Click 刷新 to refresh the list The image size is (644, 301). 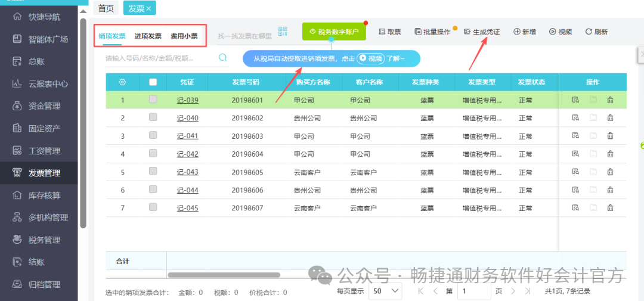[x=596, y=32]
